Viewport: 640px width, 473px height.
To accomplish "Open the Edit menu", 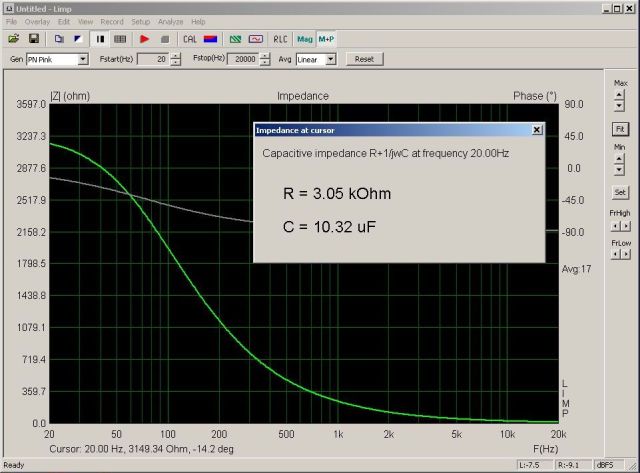I will point(64,22).
